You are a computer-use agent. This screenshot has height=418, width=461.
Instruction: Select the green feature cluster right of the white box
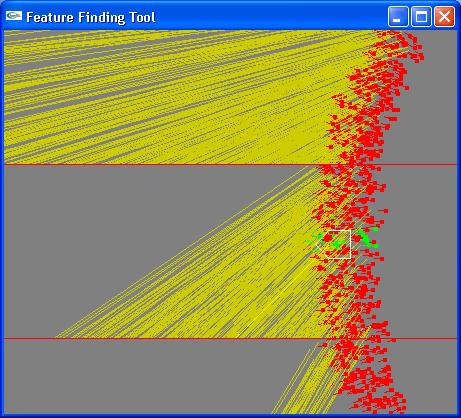[x=365, y=237]
